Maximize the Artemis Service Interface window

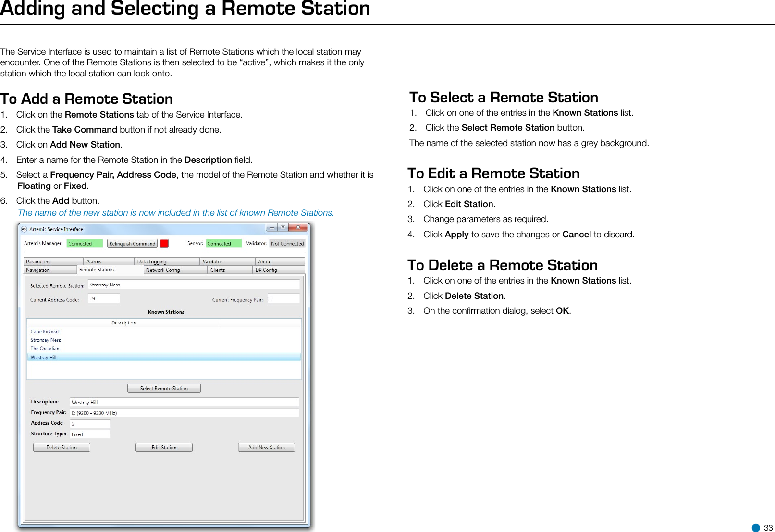[x=283, y=228]
